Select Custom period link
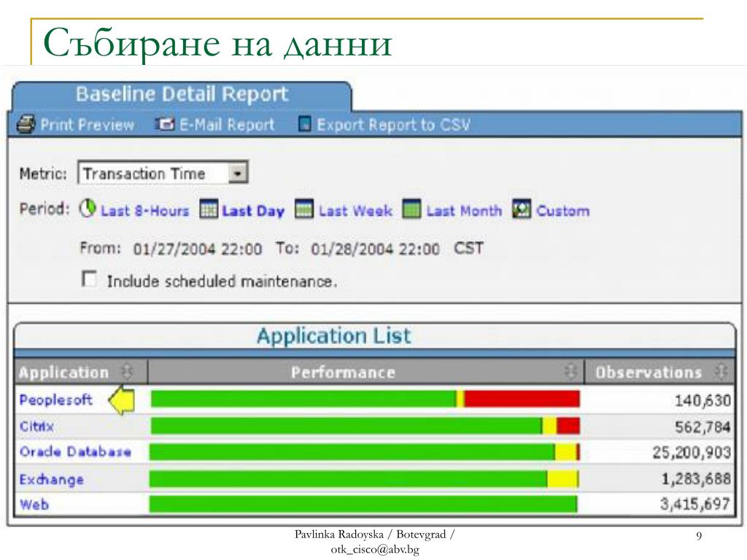This screenshot has width=747, height=560. tap(563, 211)
